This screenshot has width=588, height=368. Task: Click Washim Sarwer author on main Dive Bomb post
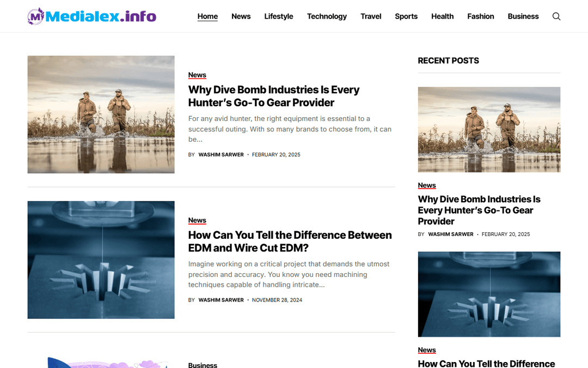[x=221, y=154]
